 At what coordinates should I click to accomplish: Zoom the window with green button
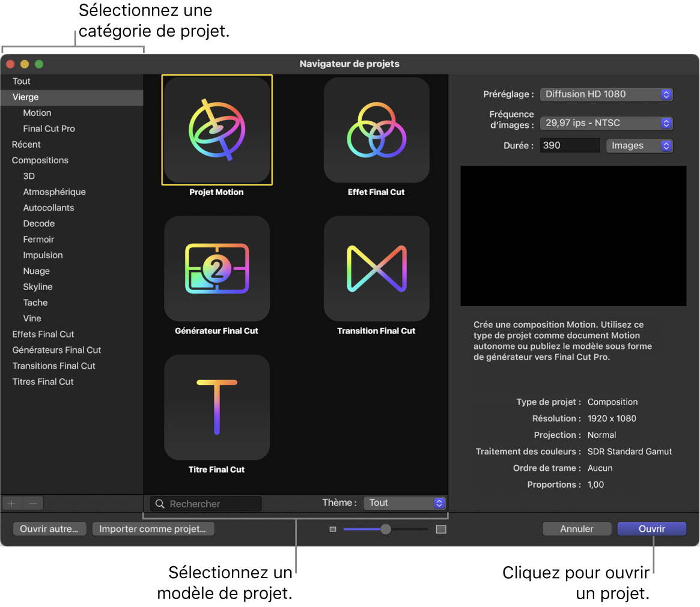point(39,64)
